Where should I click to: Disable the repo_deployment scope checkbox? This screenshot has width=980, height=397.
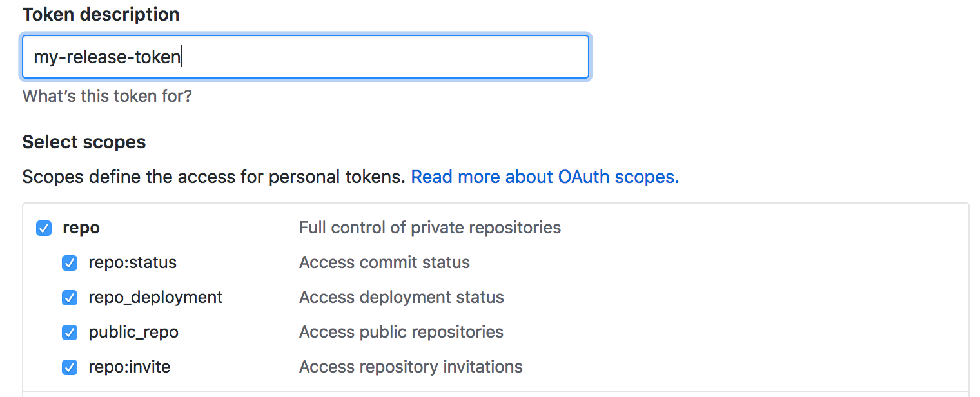click(70, 298)
